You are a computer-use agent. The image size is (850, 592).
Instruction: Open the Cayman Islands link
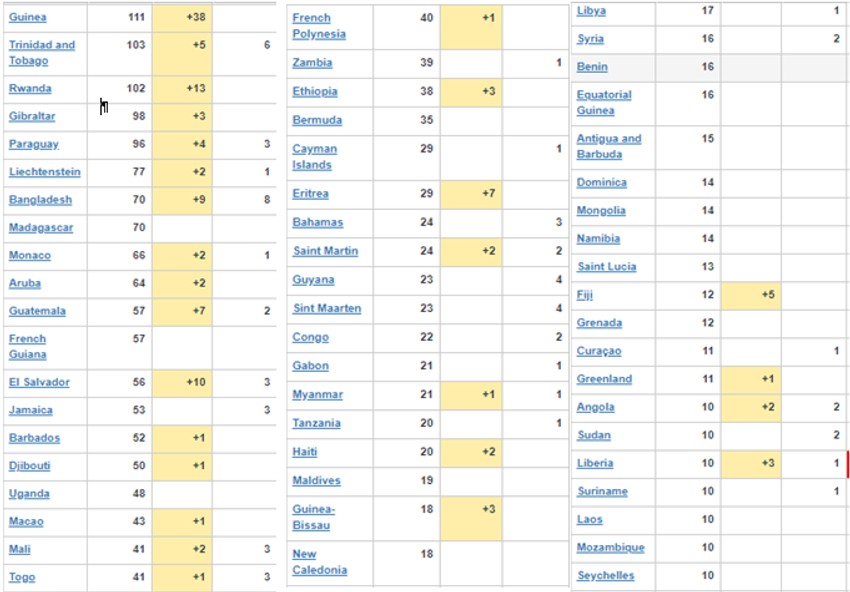(x=313, y=157)
